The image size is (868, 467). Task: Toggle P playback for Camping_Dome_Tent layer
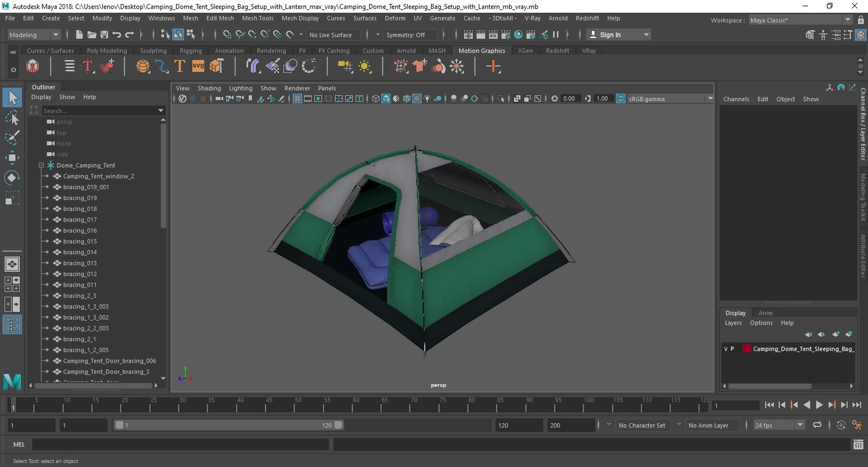tap(732, 349)
